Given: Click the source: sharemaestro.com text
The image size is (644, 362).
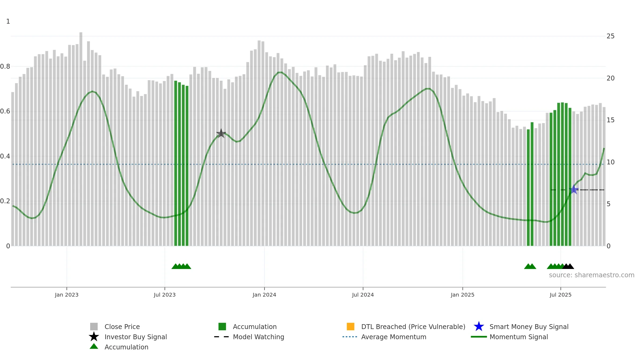Looking at the screenshot, I should click(592, 275).
